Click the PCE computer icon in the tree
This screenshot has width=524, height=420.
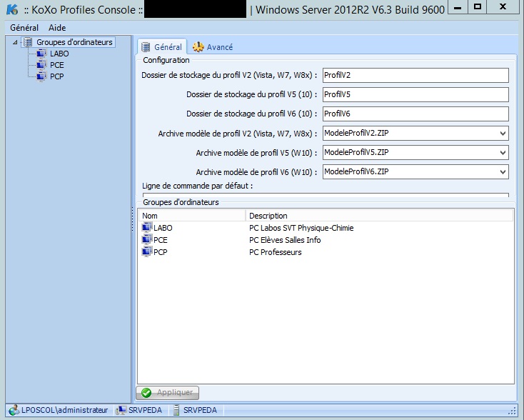[x=41, y=65]
